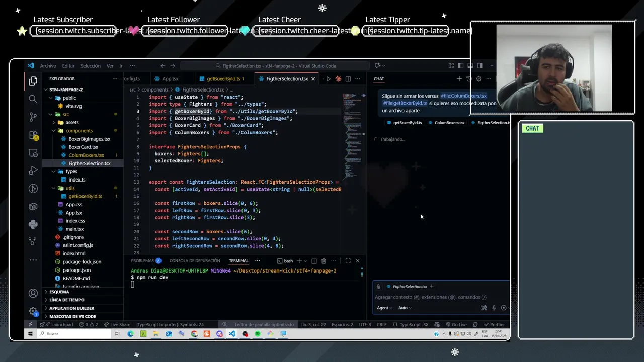Screen dimensions: 644x362
Task: Click the split editor icon
Action: (348, 79)
